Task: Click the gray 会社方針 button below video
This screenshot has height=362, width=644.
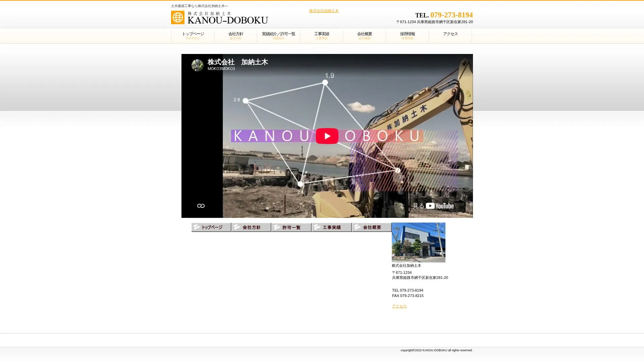Action: 251,227
